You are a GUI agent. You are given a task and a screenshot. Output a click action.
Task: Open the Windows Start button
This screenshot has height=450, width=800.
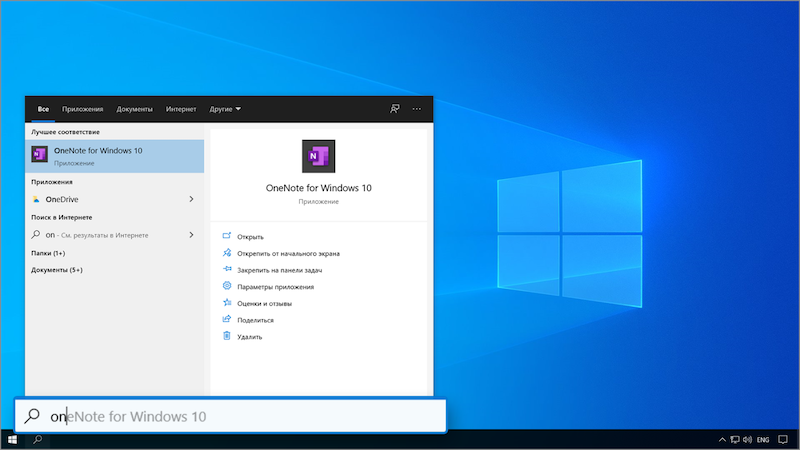click(x=12, y=440)
